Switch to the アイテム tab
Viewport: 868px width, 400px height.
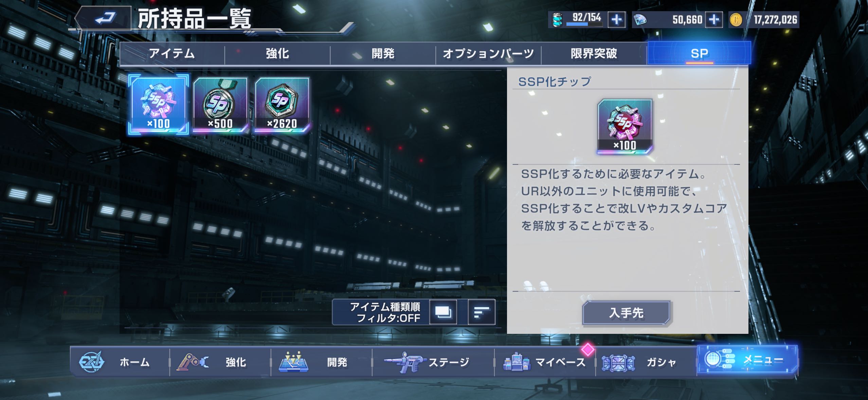(x=172, y=54)
